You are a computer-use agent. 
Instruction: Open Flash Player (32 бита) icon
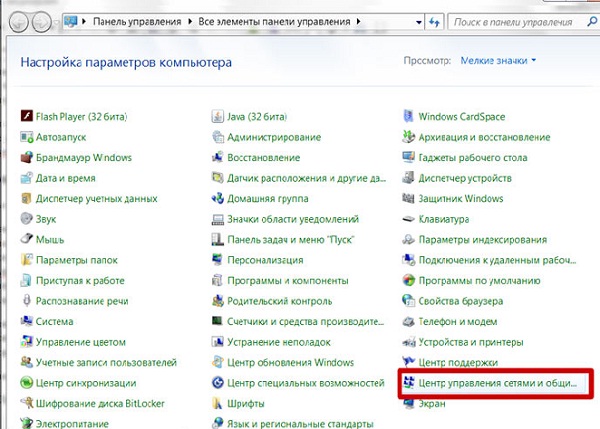tap(26, 116)
